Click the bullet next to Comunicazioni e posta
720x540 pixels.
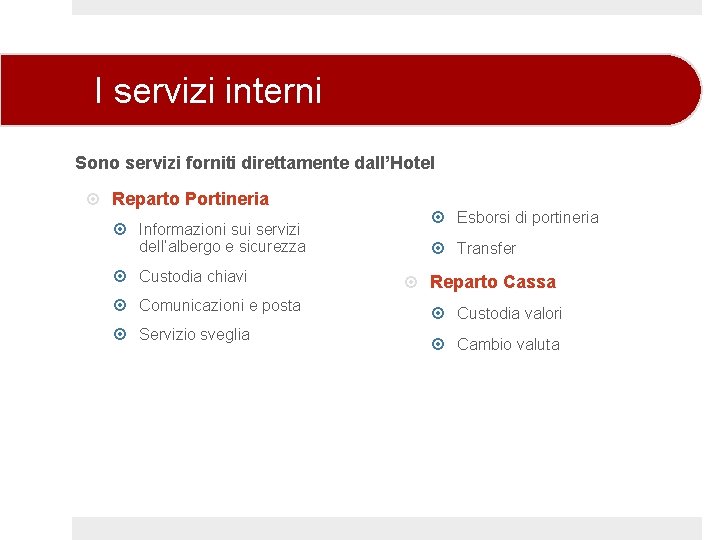[120, 305]
